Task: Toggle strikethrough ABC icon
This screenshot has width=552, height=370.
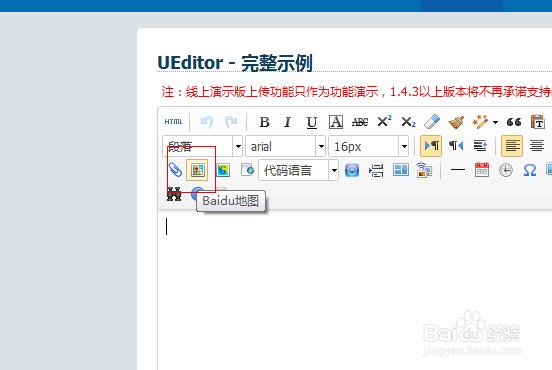Action: [360, 122]
